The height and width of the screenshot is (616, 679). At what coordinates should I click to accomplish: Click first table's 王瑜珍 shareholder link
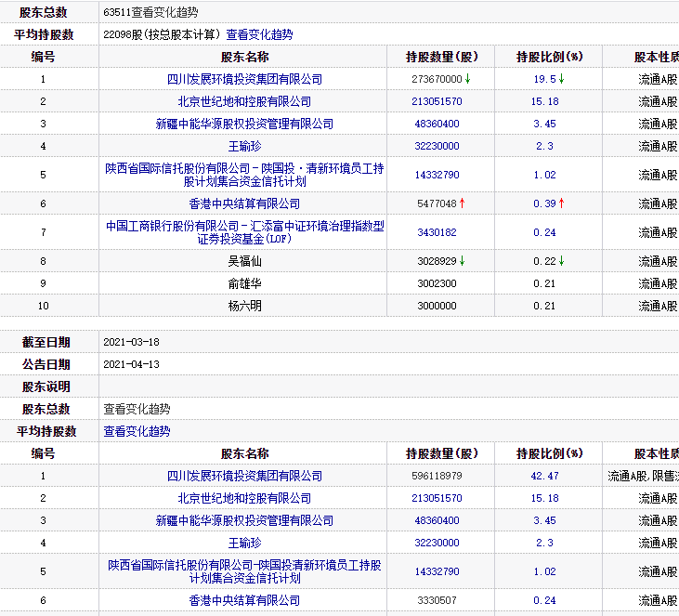pyautogui.click(x=244, y=147)
